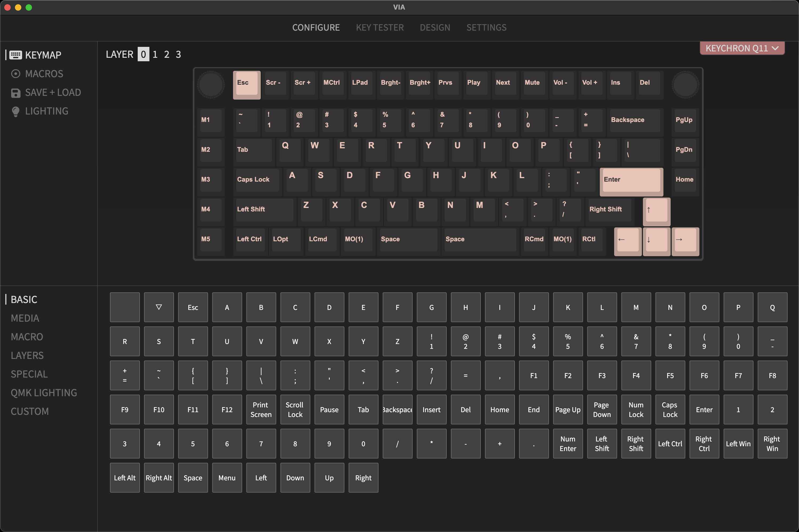
Task: Click the Enter key on keyboard layout
Action: (631, 179)
